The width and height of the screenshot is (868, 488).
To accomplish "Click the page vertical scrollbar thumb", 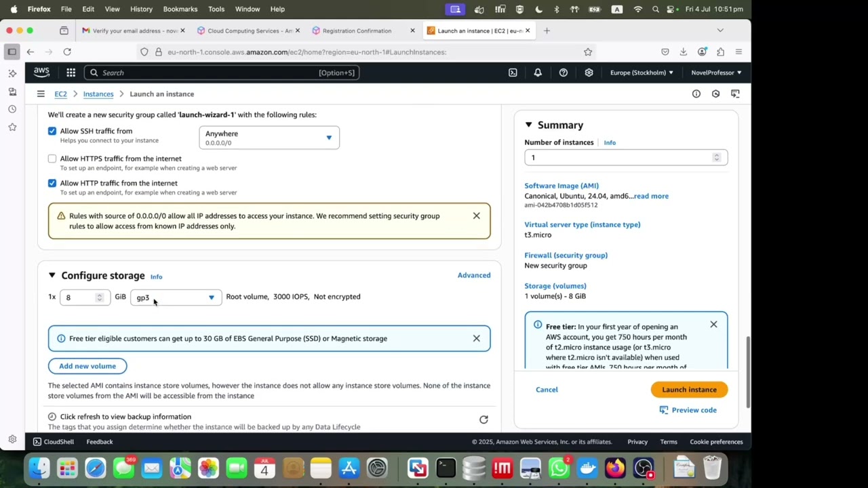I will (x=748, y=371).
